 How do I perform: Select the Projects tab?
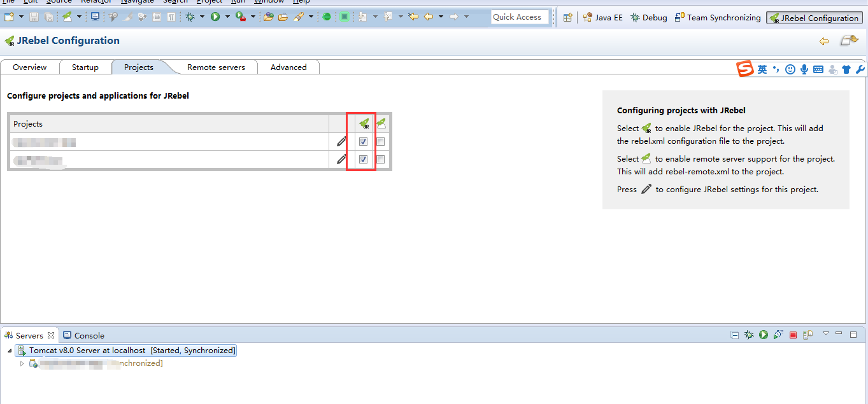coord(139,67)
